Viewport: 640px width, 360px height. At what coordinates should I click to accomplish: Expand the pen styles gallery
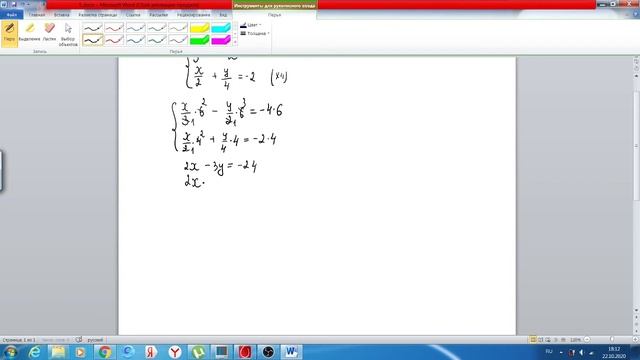click(235, 42)
